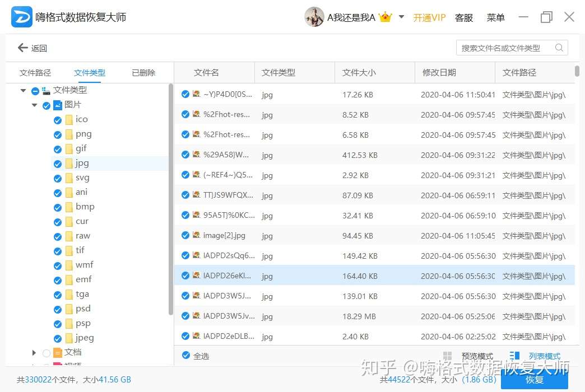Click the 恢复 recovery button

[533, 379]
